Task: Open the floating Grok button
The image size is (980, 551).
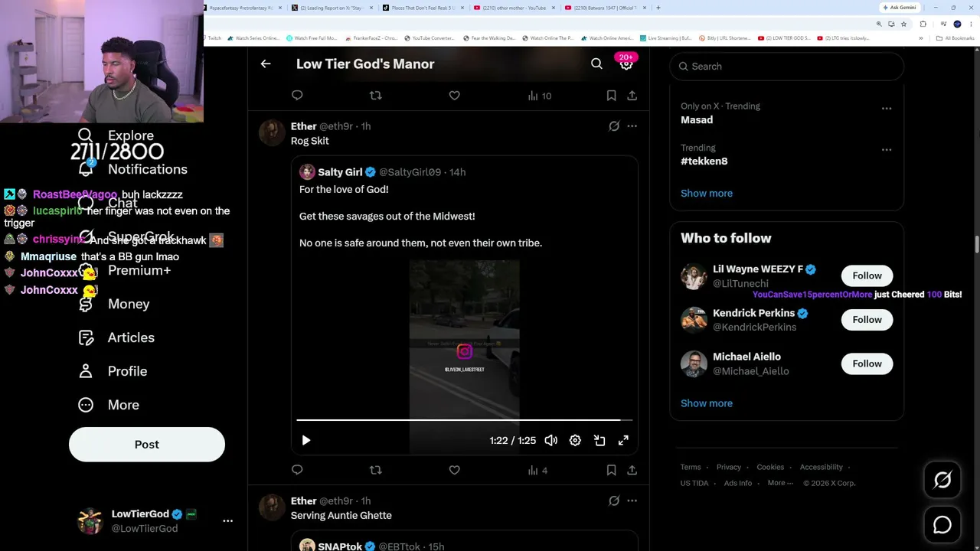Action: [x=942, y=480]
